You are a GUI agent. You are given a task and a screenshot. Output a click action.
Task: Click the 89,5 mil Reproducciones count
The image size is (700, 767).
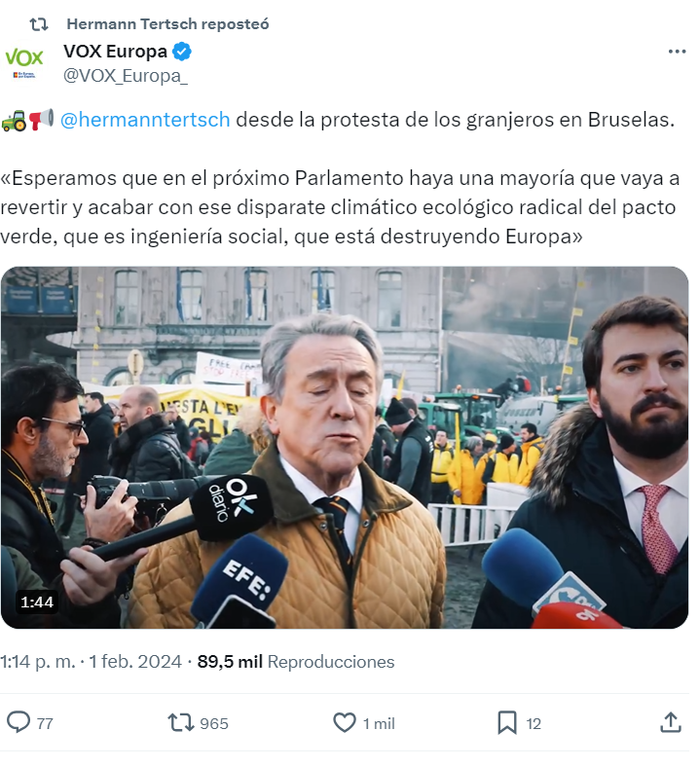[296, 662]
